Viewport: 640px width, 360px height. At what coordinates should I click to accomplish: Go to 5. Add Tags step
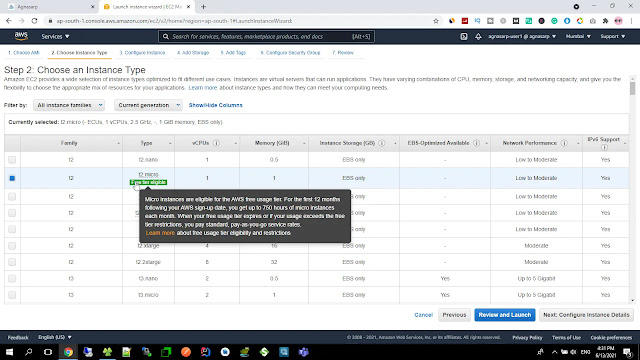(x=233, y=53)
